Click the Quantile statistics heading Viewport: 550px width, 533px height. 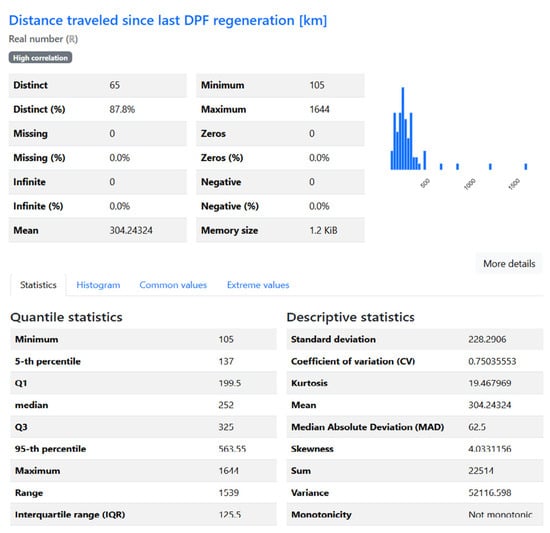point(66,317)
